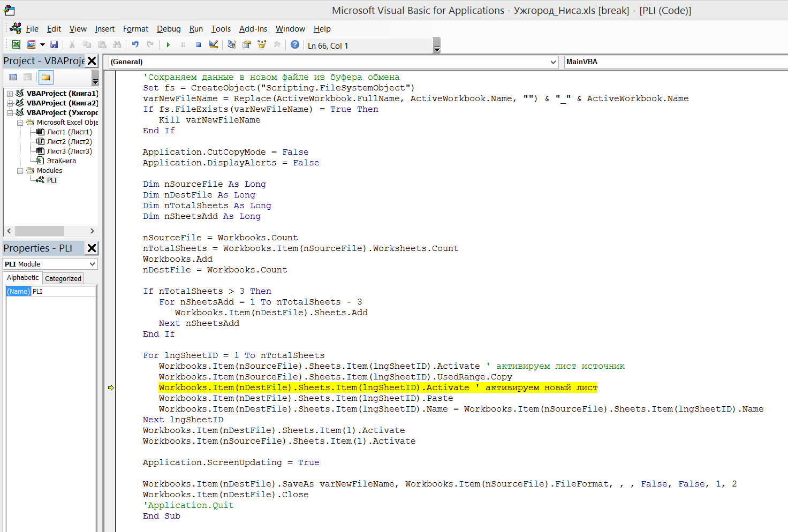Open the Debug menu

click(169, 29)
